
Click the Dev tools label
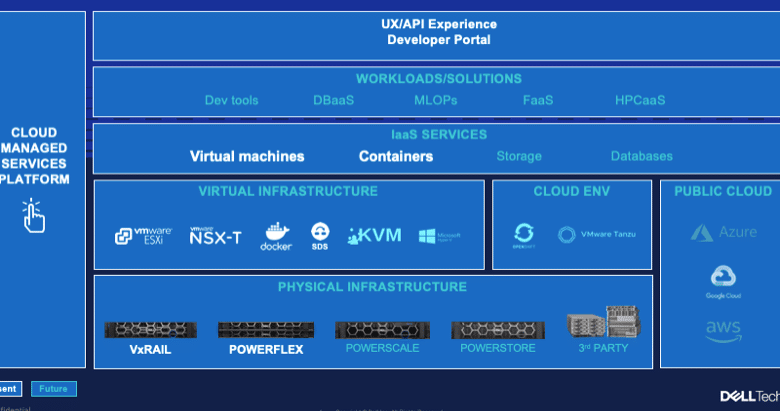pyautogui.click(x=231, y=100)
